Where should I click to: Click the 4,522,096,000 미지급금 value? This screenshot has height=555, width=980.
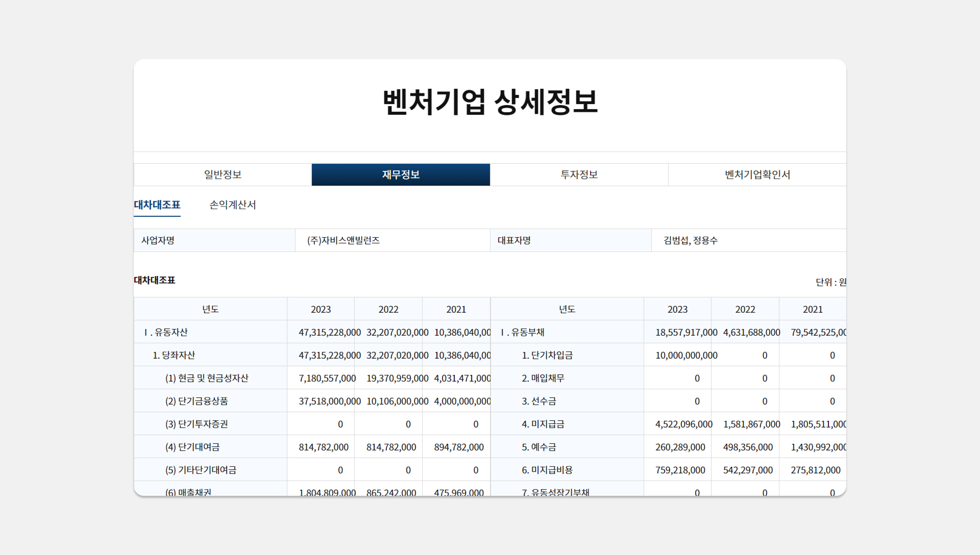[x=684, y=424]
